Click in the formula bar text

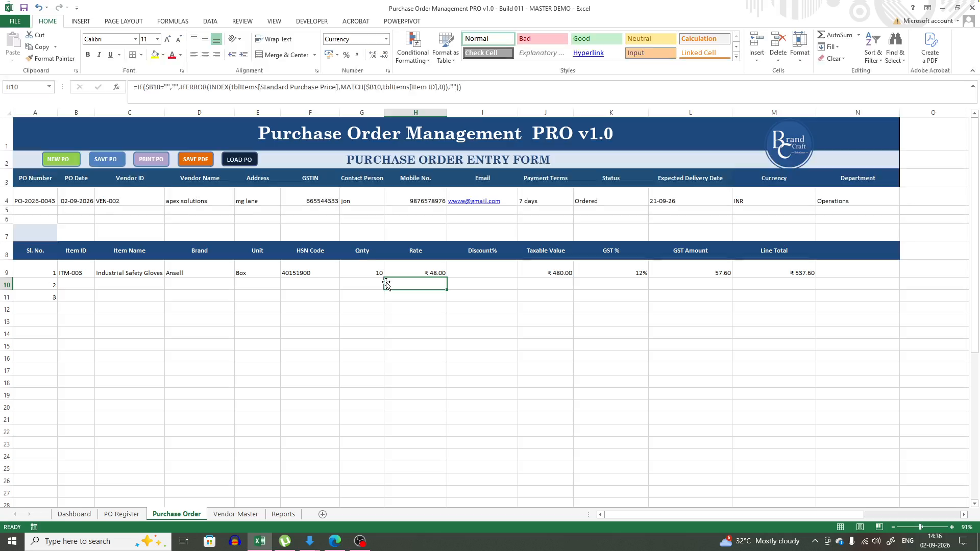pyautogui.click(x=297, y=87)
